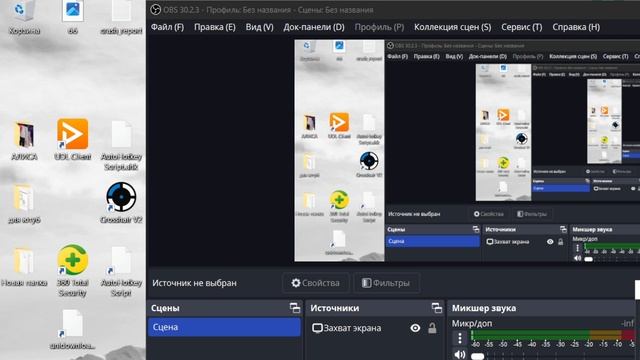Launch the Crosshair V2 shortcut

click(121, 202)
